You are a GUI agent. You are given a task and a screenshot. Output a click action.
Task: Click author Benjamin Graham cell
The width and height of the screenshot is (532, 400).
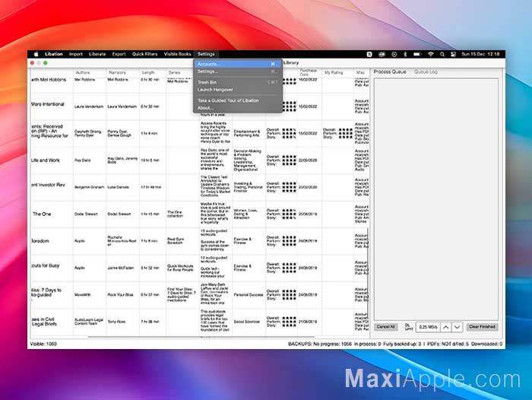click(x=90, y=187)
